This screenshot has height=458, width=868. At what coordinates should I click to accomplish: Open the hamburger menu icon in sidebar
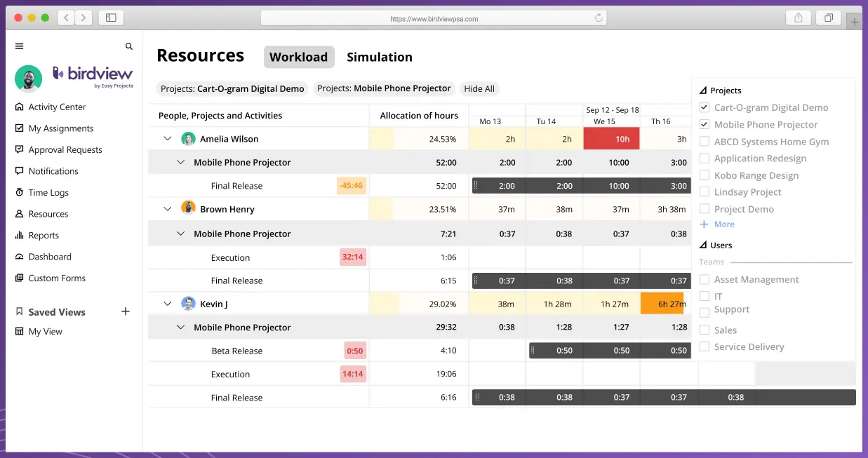19,46
